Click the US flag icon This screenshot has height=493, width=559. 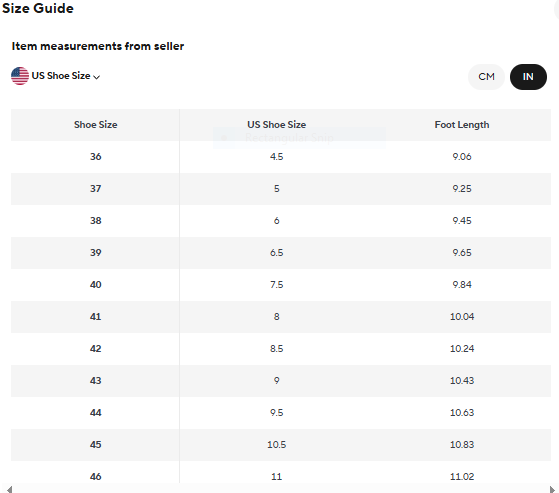coord(20,76)
